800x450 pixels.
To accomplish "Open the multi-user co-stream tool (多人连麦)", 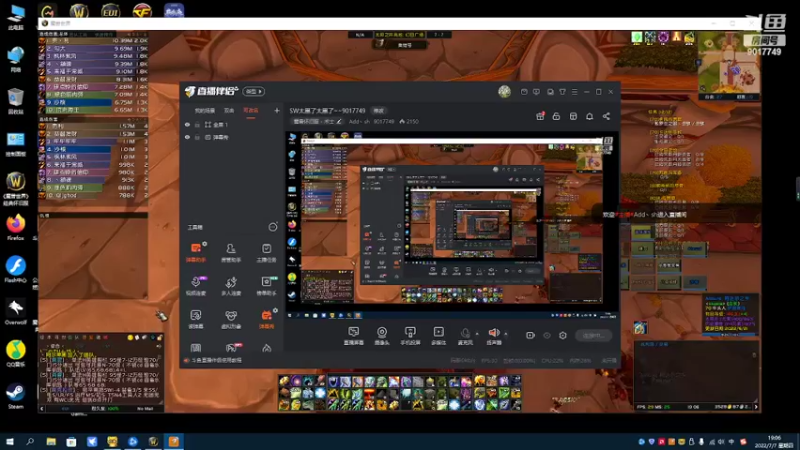I will pyautogui.click(x=231, y=286).
